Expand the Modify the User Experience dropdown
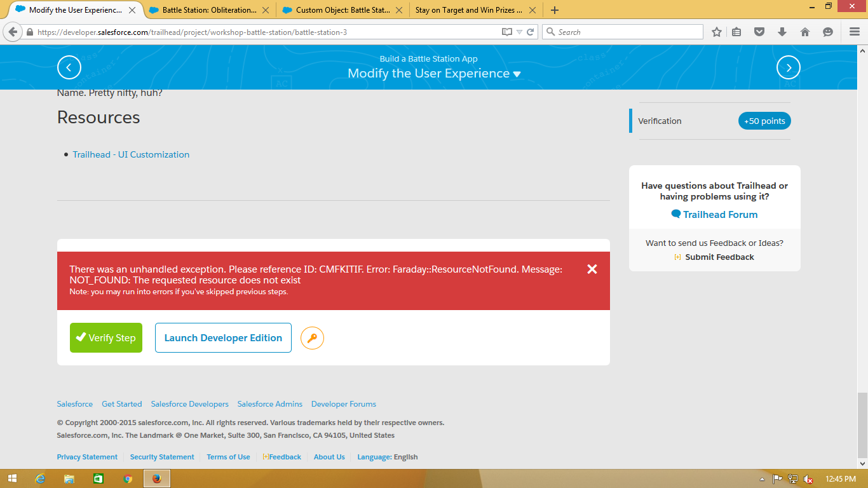This screenshot has height=488, width=868. 517,74
